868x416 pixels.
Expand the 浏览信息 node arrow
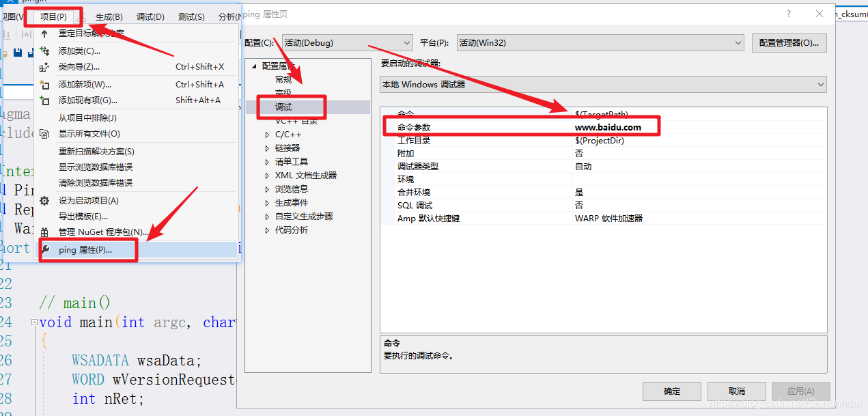[x=267, y=189]
